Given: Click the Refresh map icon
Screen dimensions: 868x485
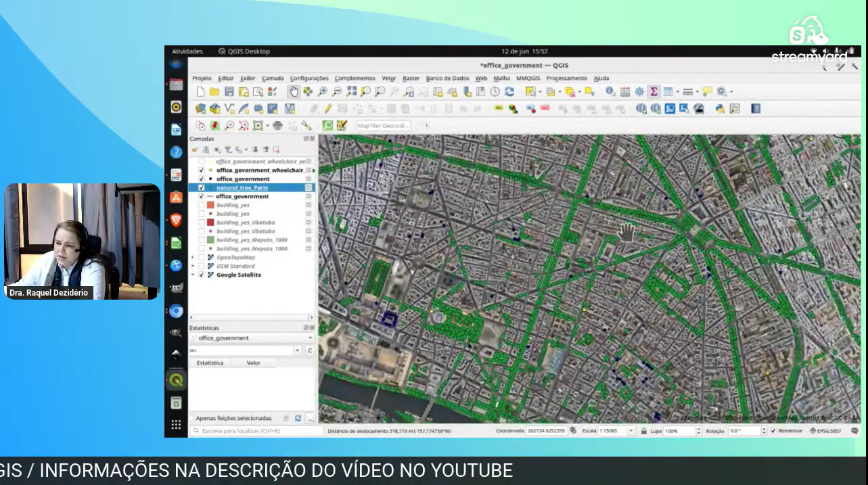Looking at the screenshot, I should point(509,92).
